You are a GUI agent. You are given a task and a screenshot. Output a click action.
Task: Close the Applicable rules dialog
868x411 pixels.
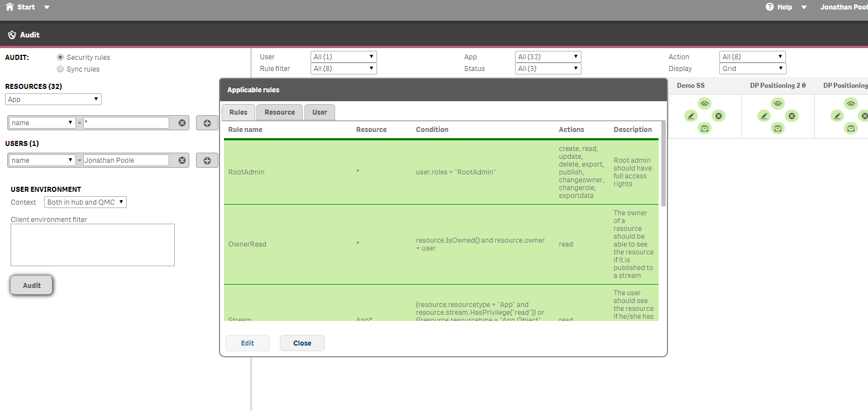click(x=302, y=343)
